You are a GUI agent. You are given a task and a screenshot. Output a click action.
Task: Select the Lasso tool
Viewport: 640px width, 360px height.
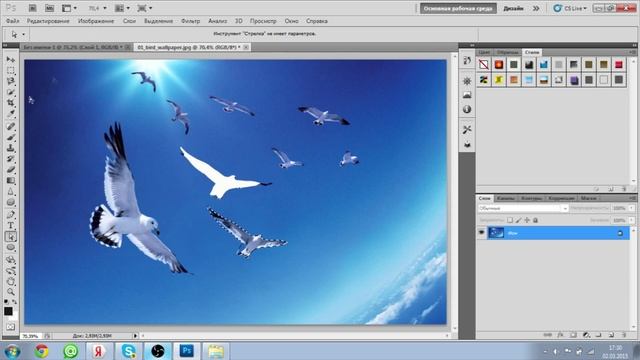[x=11, y=81]
